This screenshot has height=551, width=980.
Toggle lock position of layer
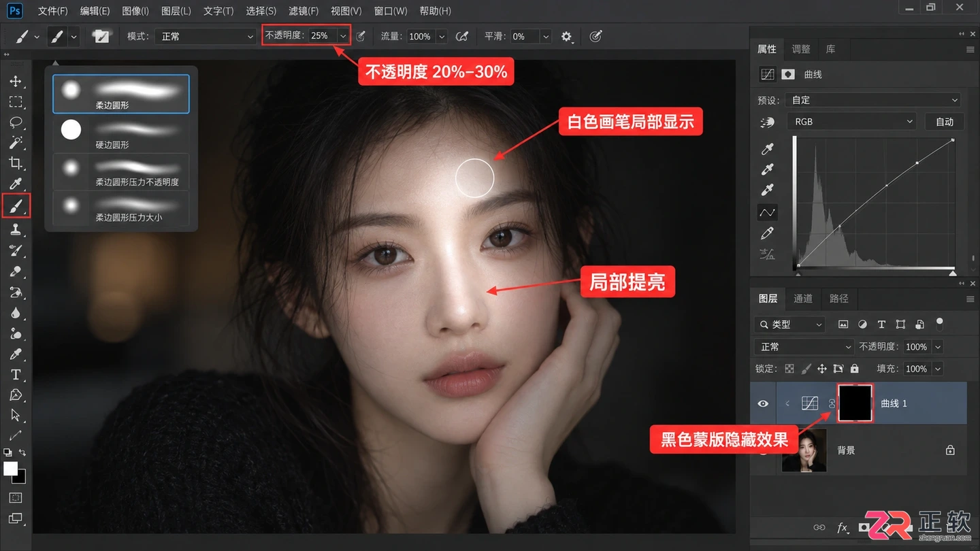pos(822,369)
